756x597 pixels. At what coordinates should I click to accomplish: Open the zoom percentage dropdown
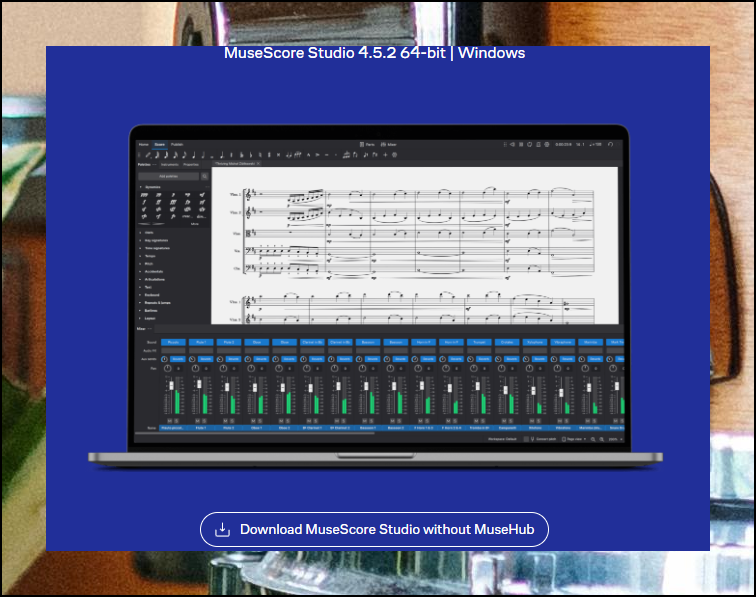click(x=615, y=439)
